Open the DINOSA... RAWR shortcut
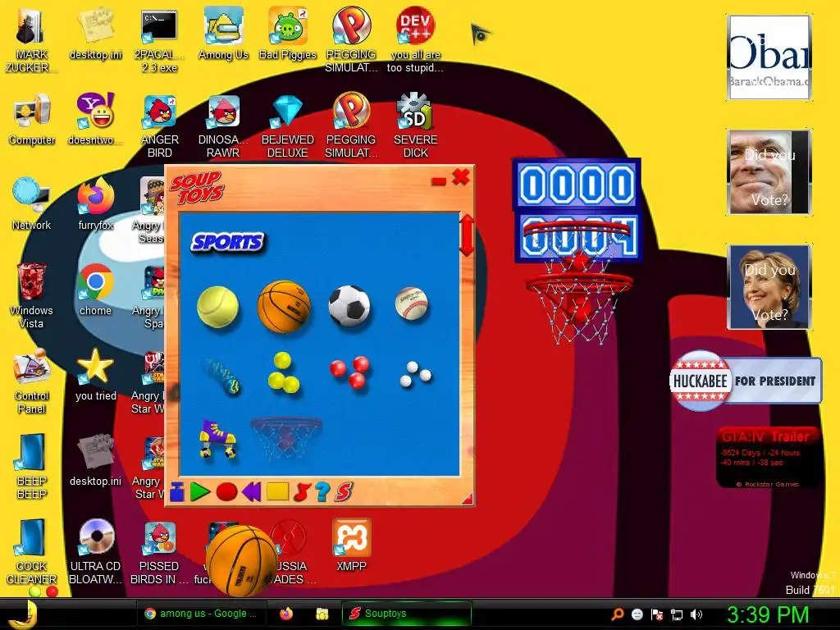 pyautogui.click(x=223, y=126)
